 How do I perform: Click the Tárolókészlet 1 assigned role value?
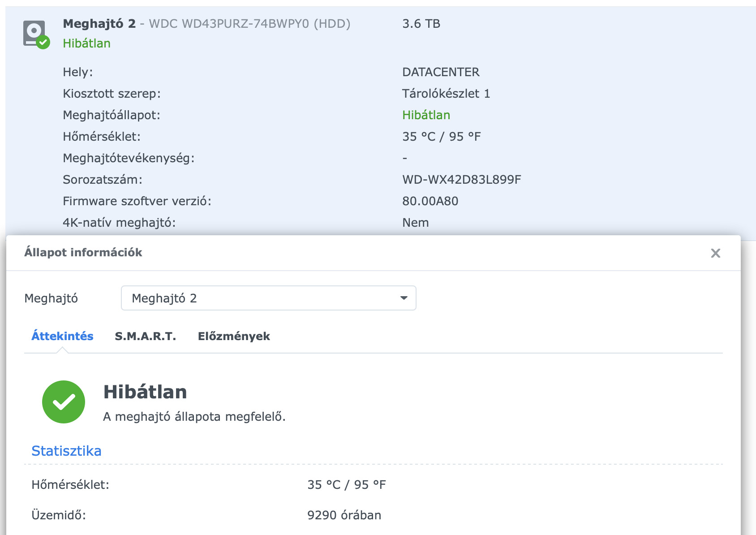[446, 94]
